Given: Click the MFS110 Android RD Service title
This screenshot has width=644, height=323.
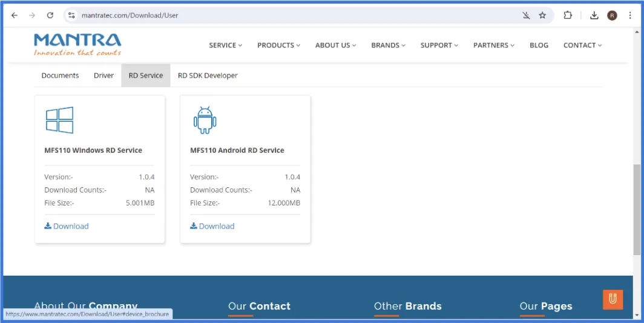Looking at the screenshot, I should [237, 150].
